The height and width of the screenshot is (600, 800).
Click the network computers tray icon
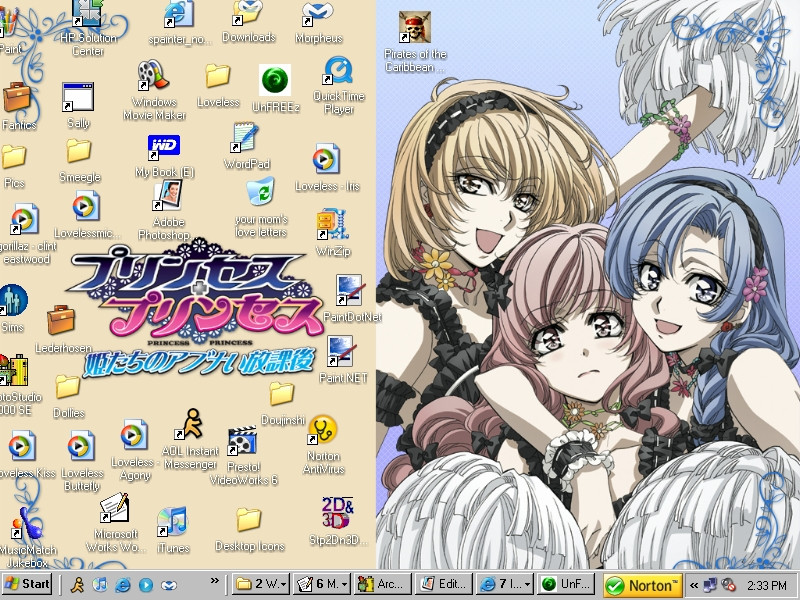pyautogui.click(x=710, y=585)
